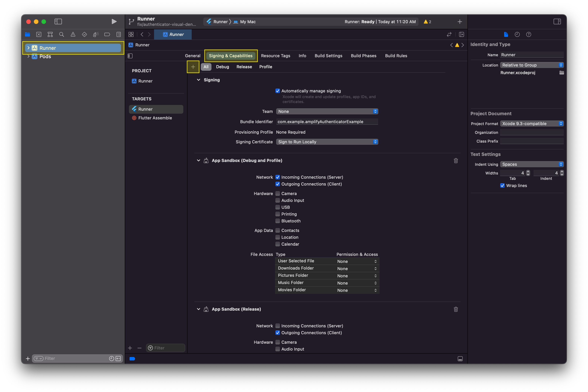Screen dimensions: 588x392
Task: Delete App Sandbox (Debug and Profile) capability
Action: tap(456, 161)
